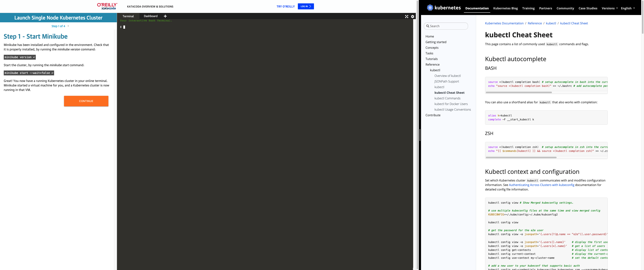Run the minikube version command snippet
The height and width of the screenshot is (270, 644).
(x=20, y=57)
